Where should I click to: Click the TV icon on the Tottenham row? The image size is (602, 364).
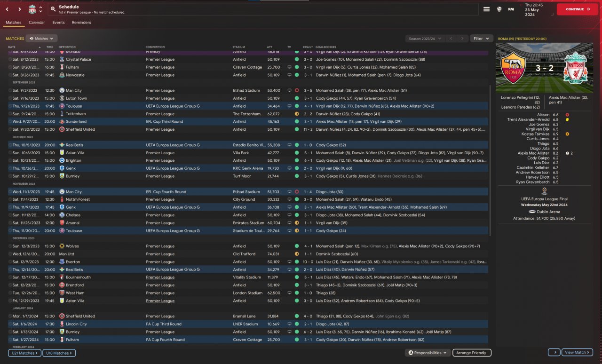pos(290,114)
